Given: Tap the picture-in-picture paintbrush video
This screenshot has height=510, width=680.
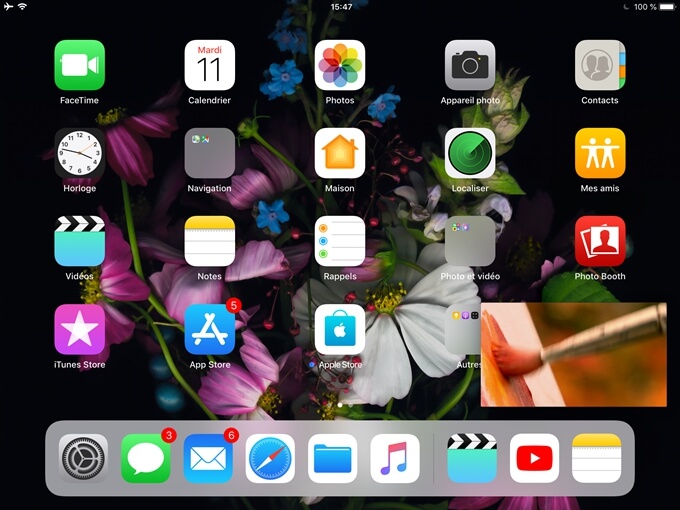Looking at the screenshot, I should click(574, 355).
